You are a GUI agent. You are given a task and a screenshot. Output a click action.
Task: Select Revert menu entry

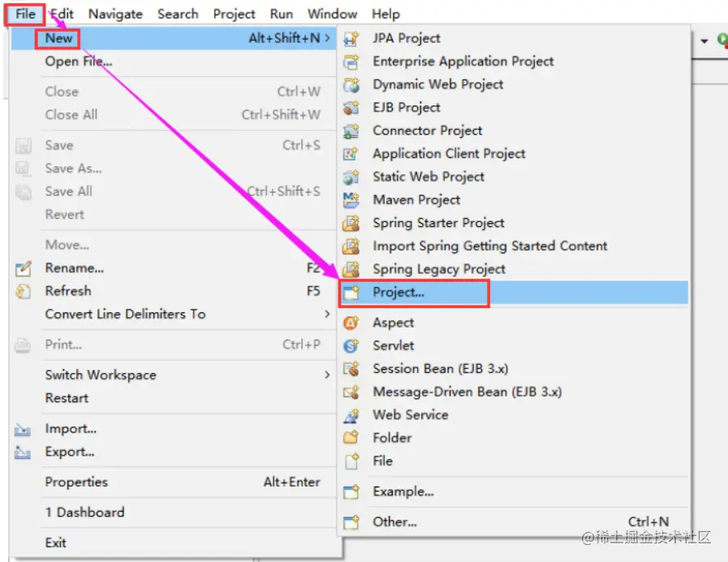[173, 214]
